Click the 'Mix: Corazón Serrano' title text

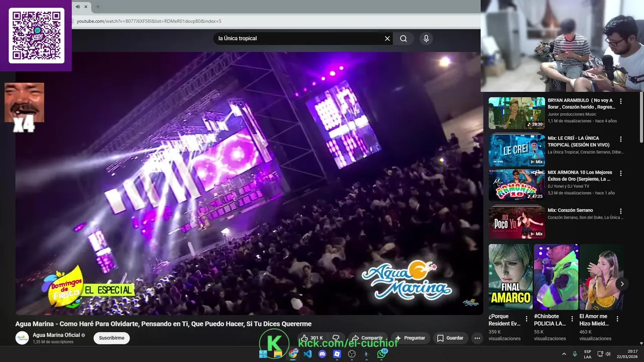[x=571, y=210]
